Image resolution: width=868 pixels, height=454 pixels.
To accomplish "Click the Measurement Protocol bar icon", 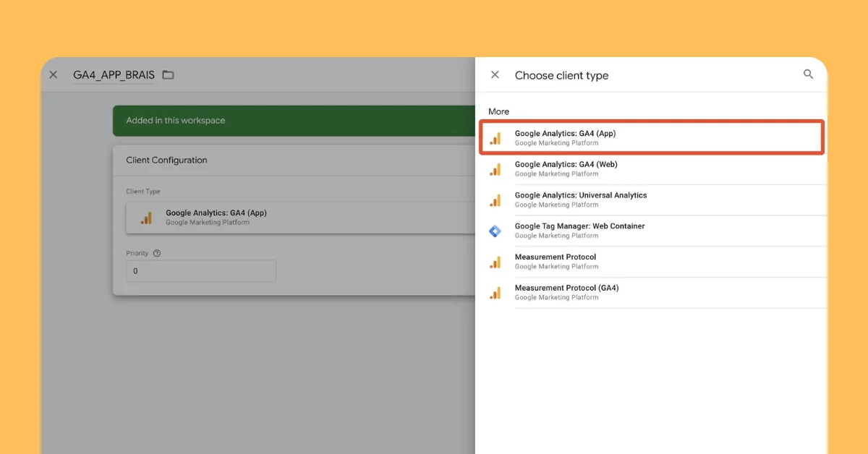I will [495, 262].
